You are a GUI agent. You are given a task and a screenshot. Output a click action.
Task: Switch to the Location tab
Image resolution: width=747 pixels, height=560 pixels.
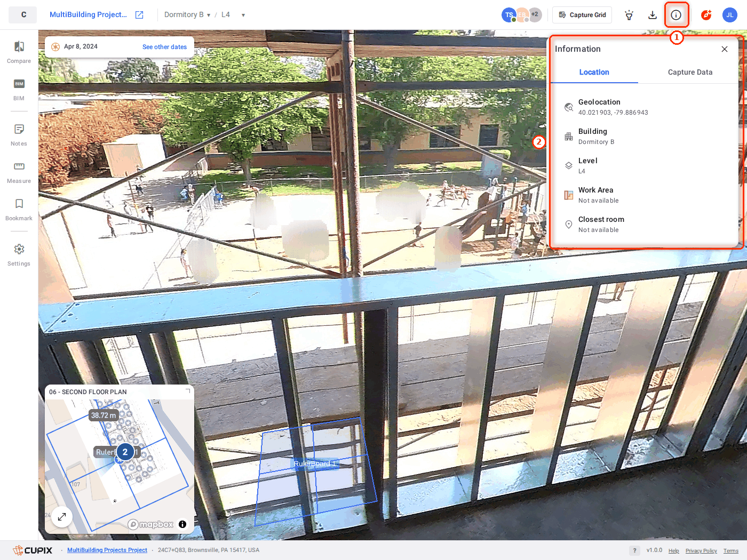click(594, 73)
